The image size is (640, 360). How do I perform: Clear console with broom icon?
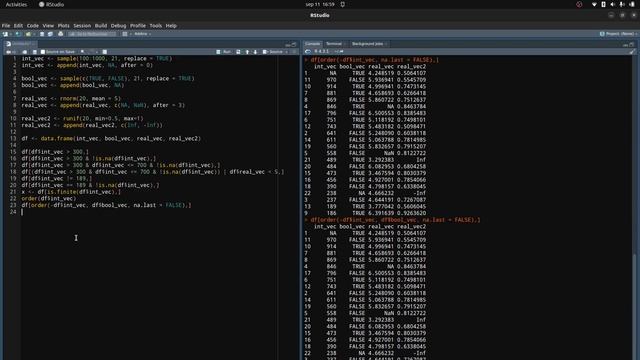[x=632, y=51]
